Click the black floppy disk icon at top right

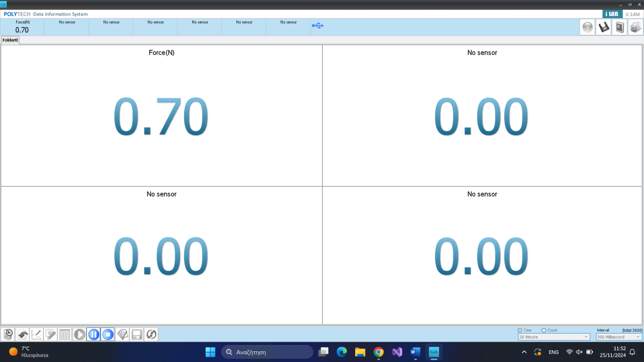(604, 27)
